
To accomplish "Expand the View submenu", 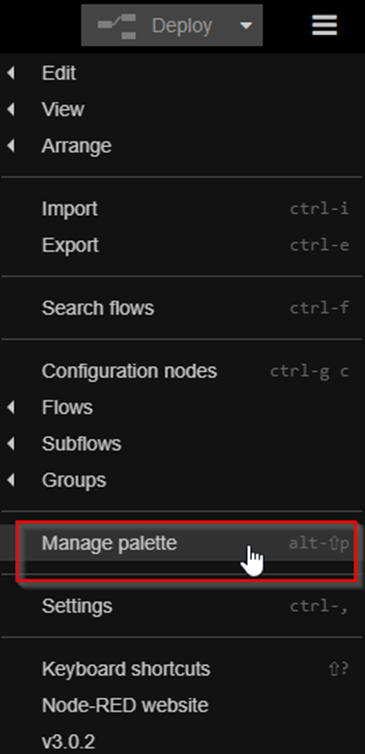I will pyautogui.click(x=182, y=110).
